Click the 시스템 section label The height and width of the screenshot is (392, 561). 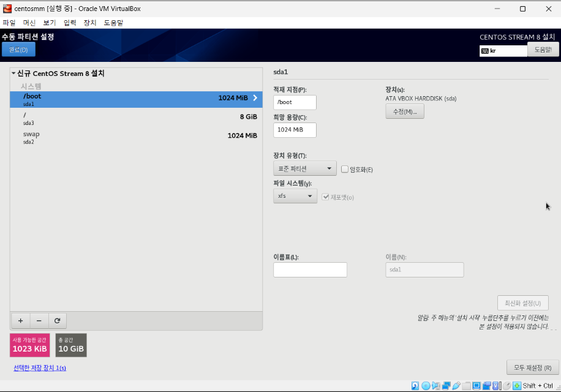31,86
